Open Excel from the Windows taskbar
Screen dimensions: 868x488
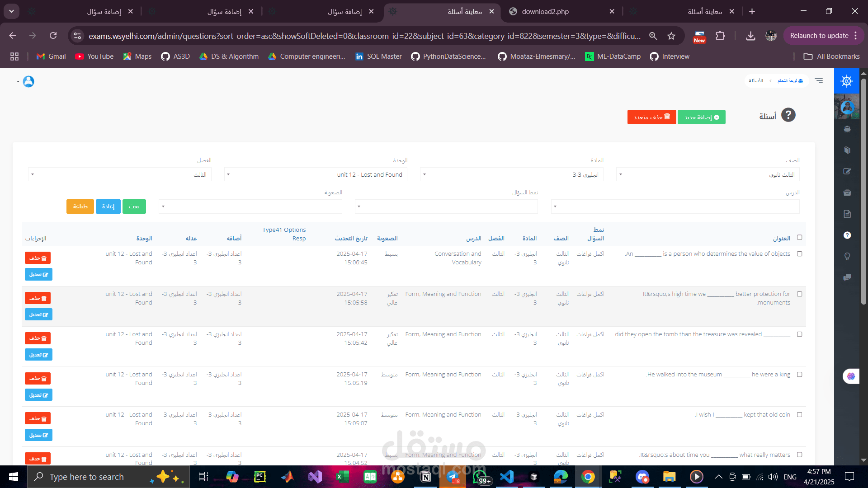point(342,477)
